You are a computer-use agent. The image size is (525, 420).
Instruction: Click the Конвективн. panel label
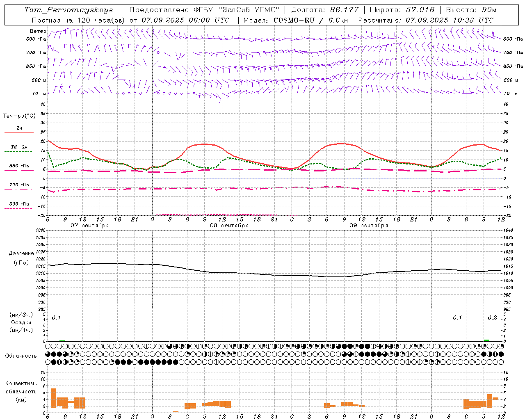pos(21,383)
